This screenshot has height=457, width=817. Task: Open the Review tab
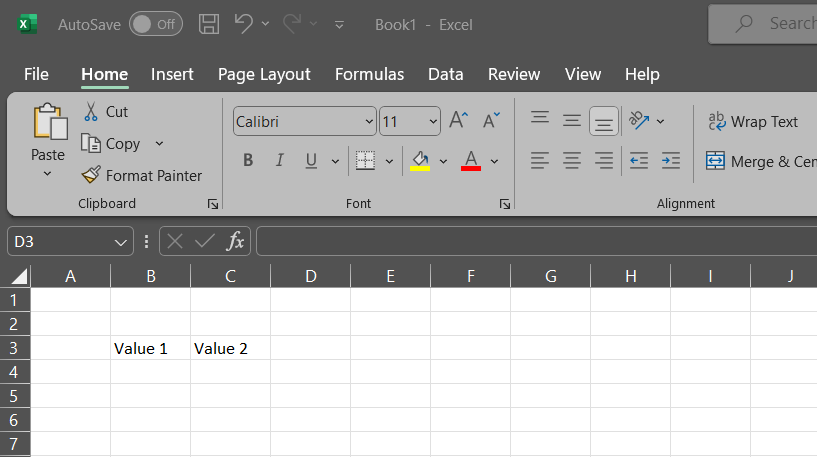point(514,75)
